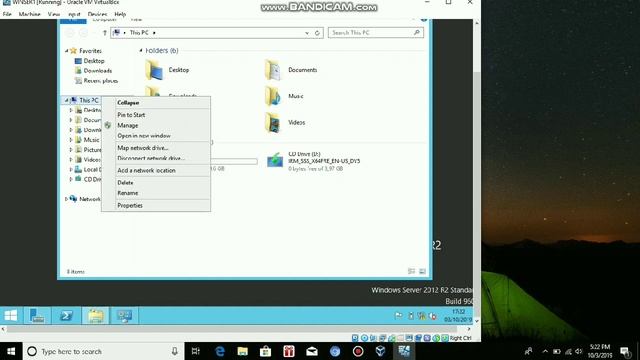Image resolution: width=640 pixels, height=360 pixels.
Task: Open the VirtualBox View menu
Action: (x=53, y=14)
